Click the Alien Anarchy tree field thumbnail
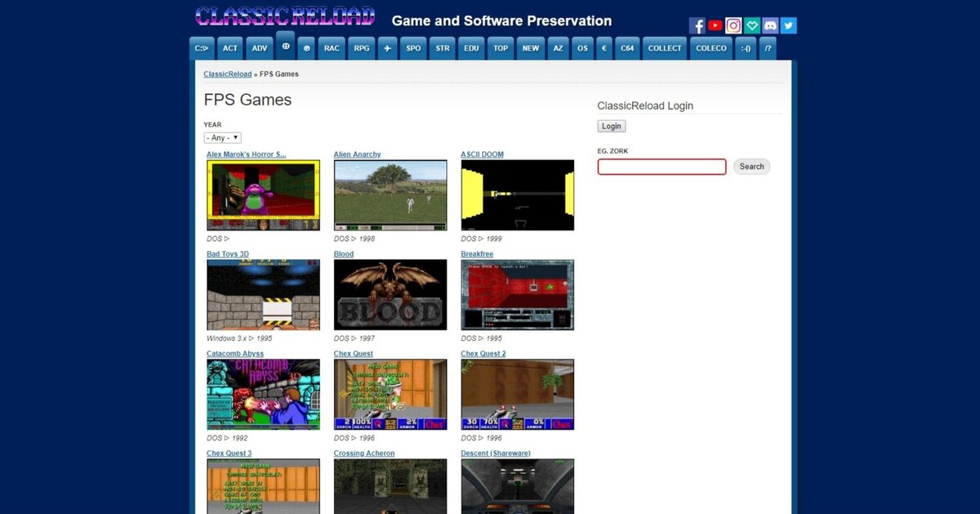The height and width of the screenshot is (514, 980). point(390,195)
